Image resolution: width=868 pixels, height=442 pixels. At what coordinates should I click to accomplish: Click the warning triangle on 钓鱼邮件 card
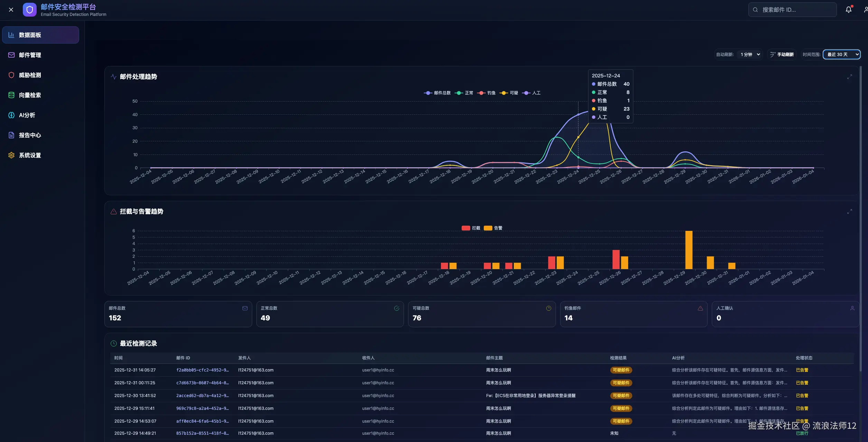click(700, 308)
